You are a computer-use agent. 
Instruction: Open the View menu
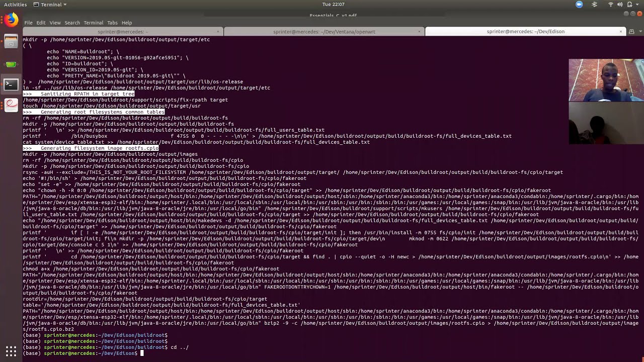55,23
